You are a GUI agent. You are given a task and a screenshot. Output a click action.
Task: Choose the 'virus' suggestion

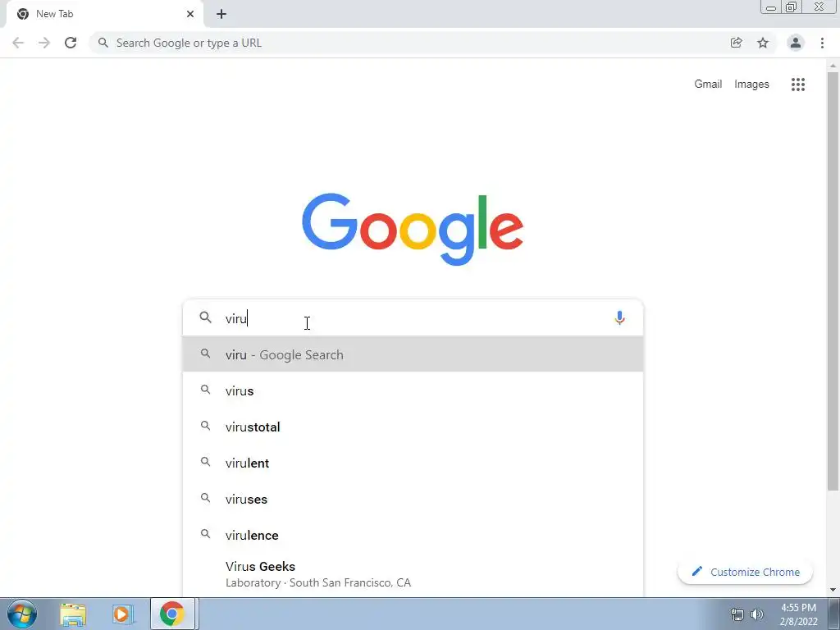tap(413, 390)
